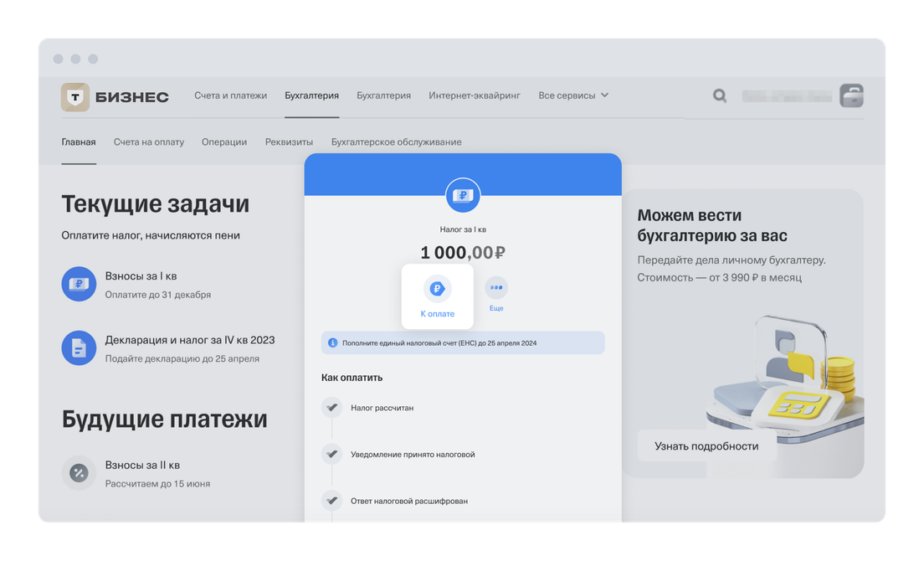Open search with the magnifier icon
The height and width of the screenshot is (561, 924).
coord(720,95)
